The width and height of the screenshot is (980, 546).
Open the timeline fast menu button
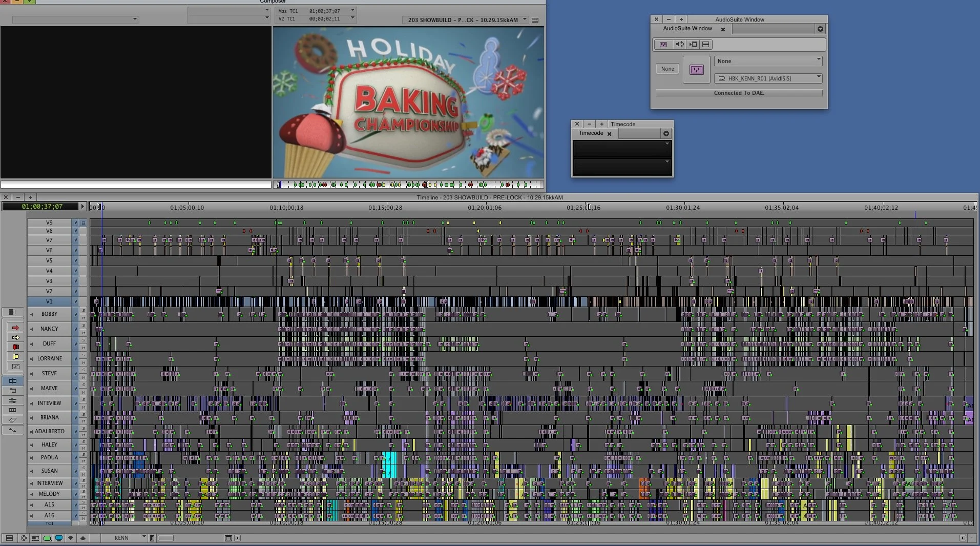(x=13, y=312)
